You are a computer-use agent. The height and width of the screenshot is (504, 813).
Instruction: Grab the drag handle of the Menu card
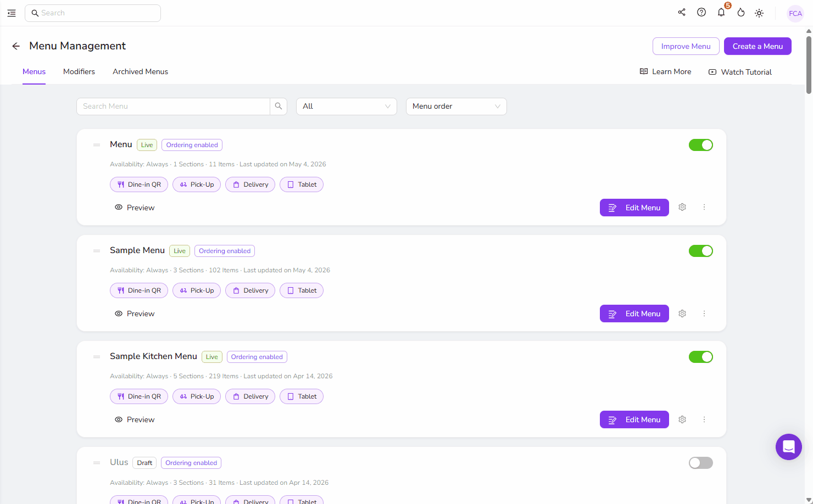[97, 145]
